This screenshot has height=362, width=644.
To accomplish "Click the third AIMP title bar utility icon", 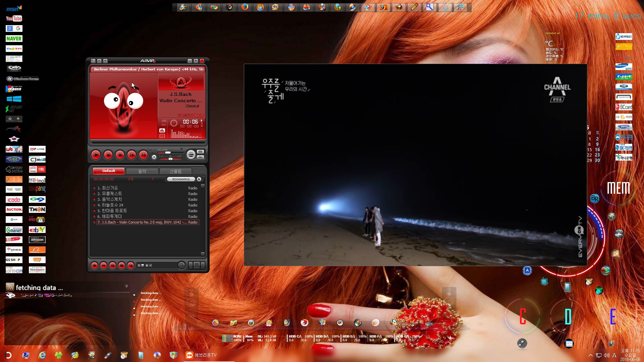I will [x=105, y=61].
